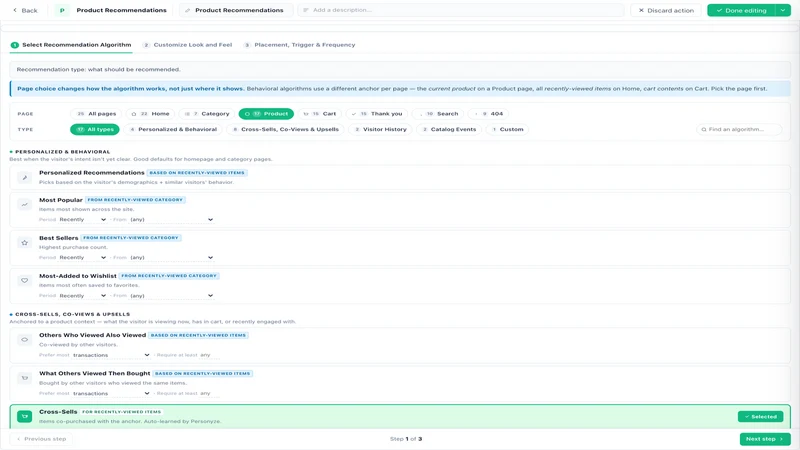Image resolution: width=800 pixels, height=450 pixels.
Task: Show Cross-Sells, Co-Views & Upsells type
Action: click(x=286, y=130)
